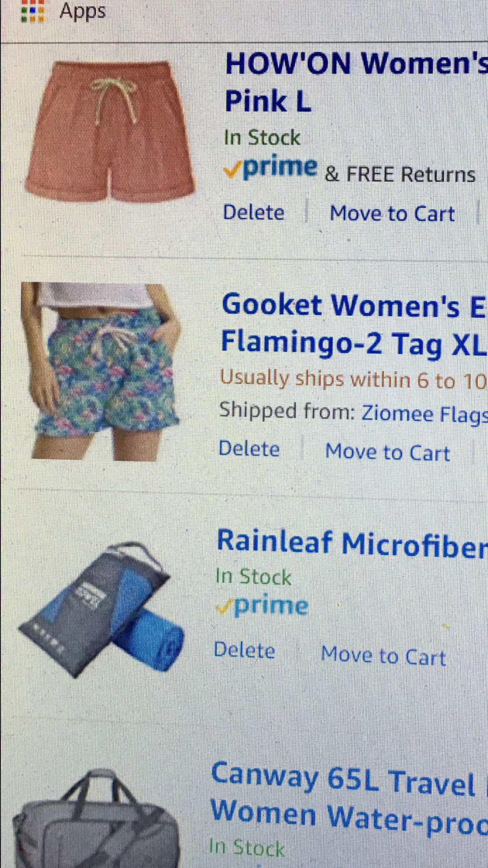Screen dimensions: 488x868
Task: Delete the Gooket flamingo shorts item
Action: tap(249, 449)
